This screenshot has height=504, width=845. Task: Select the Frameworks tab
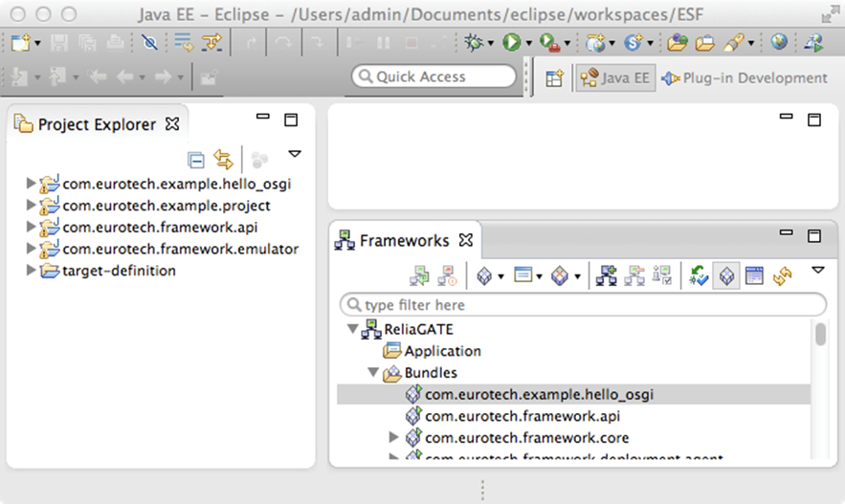point(404,240)
